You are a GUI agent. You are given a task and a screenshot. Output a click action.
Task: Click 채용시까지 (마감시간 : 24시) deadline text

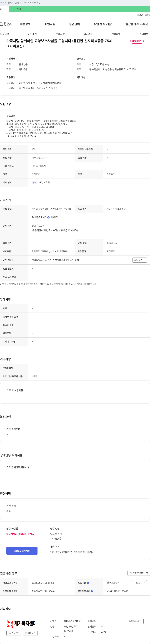tap(21, 534)
